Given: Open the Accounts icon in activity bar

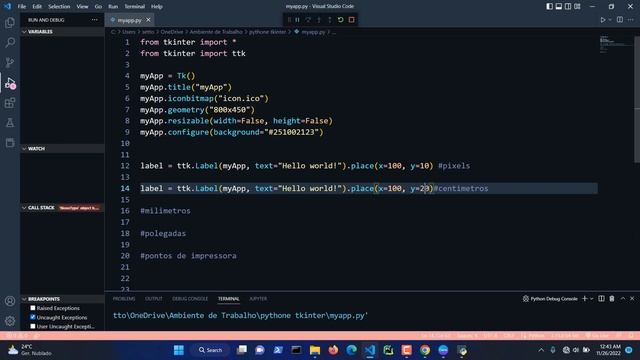Looking at the screenshot, I should click(10, 301).
